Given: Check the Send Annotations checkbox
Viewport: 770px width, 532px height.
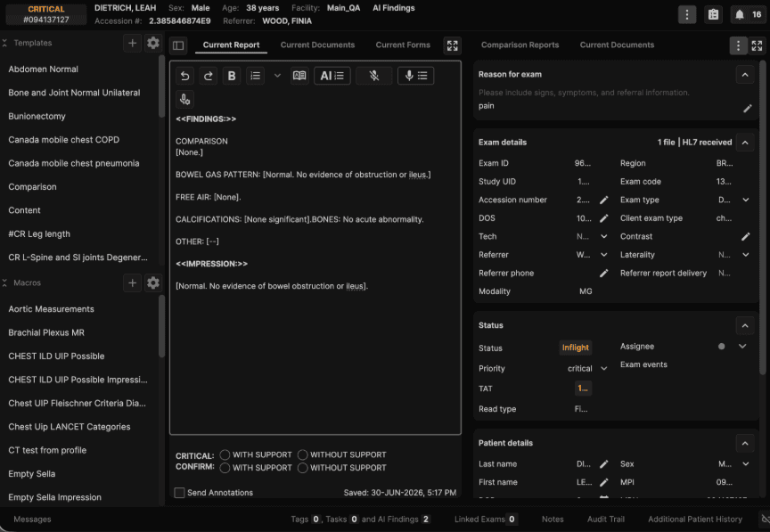Looking at the screenshot, I should (180, 493).
